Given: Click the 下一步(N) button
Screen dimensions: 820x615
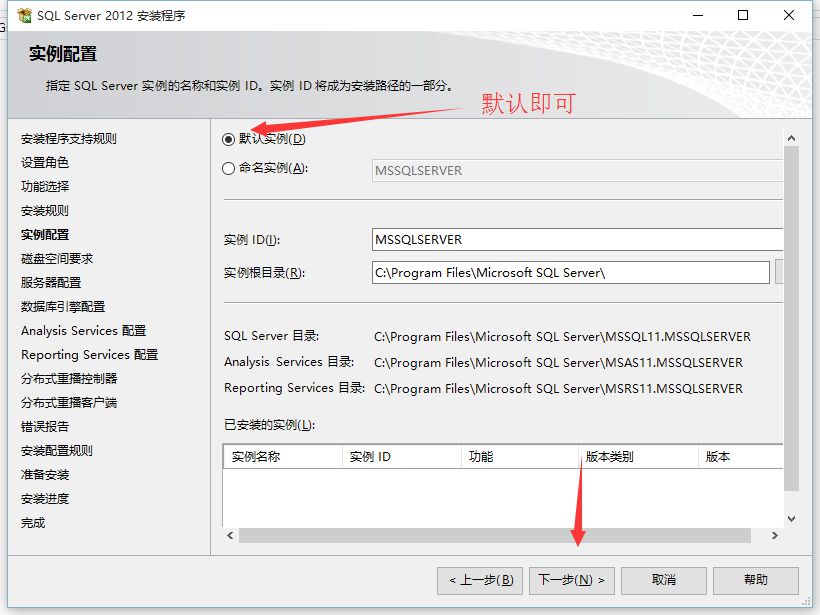Looking at the screenshot, I should click(x=571, y=580).
